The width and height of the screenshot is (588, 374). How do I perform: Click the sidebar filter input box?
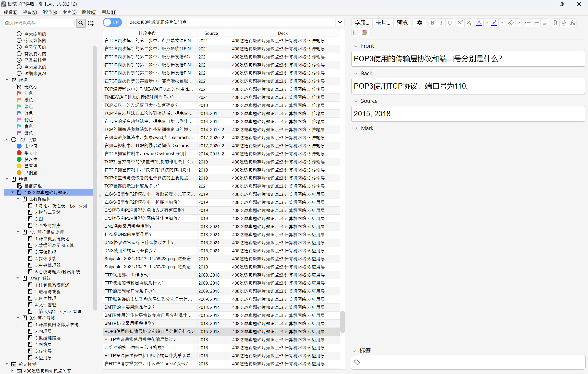(39, 23)
